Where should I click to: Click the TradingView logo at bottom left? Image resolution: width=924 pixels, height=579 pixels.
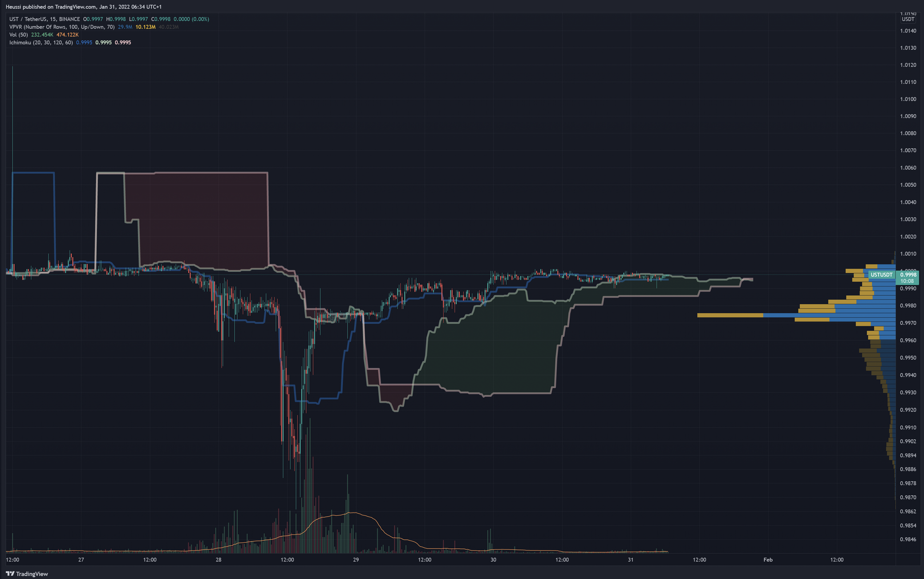(27, 574)
